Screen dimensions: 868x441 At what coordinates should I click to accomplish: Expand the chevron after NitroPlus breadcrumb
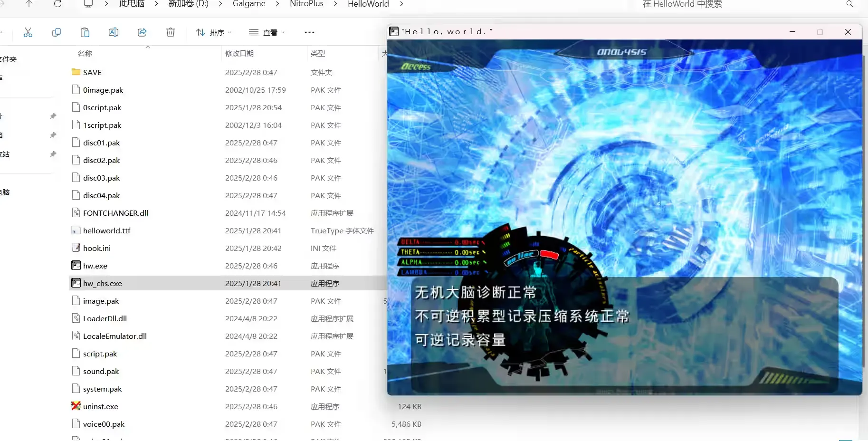335,4
